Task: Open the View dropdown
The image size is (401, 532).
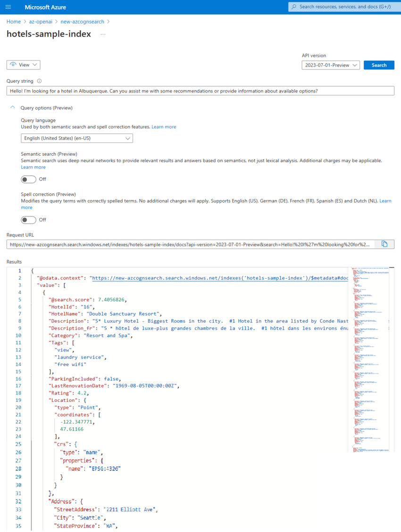Action: coord(33,65)
